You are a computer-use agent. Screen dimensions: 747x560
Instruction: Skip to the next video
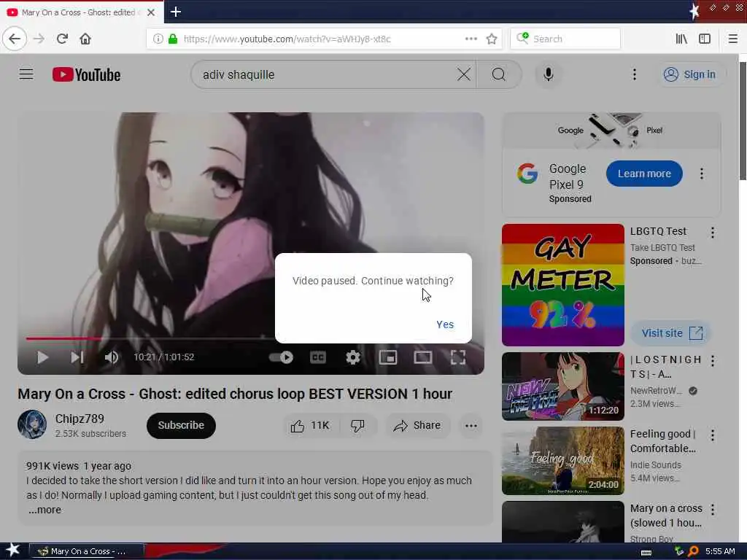point(77,357)
